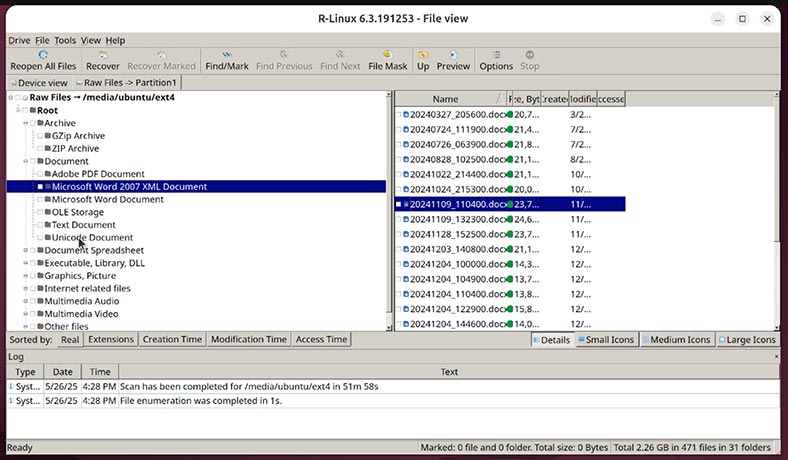Tick the ZIP Archive folder checkbox

click(x=40, y=149)
